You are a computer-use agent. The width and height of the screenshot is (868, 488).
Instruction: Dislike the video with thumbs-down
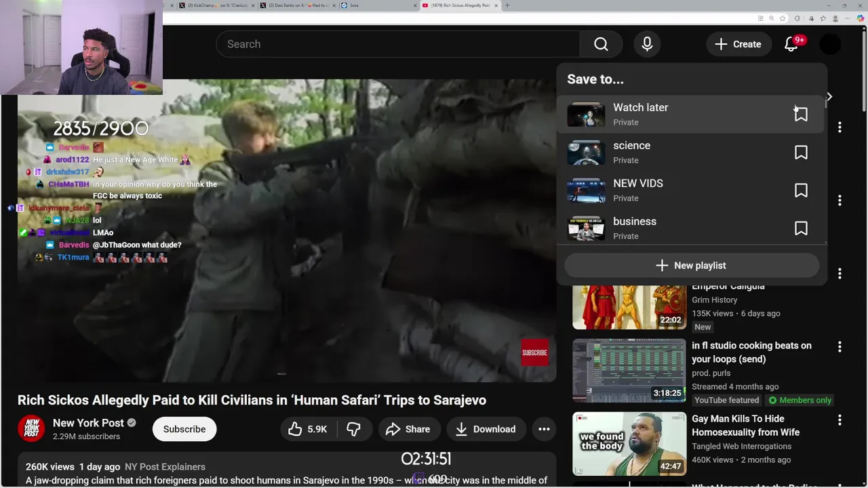(x=354, y=429)
